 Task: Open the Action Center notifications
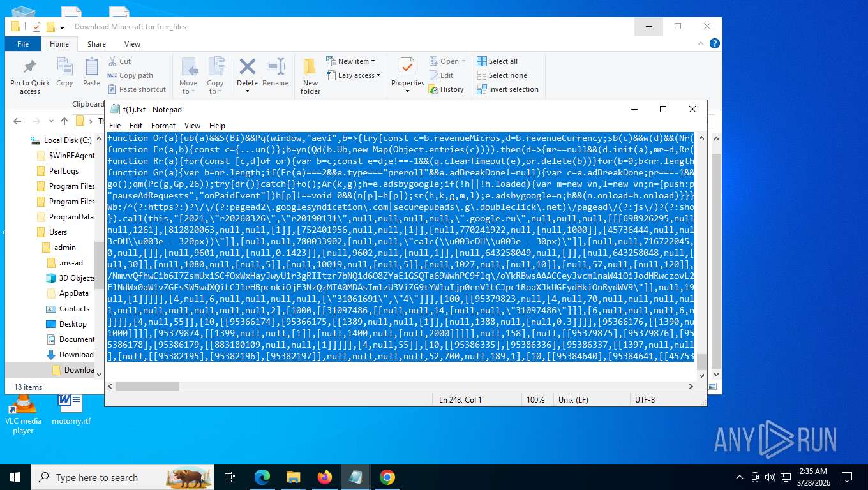(847, 477)
